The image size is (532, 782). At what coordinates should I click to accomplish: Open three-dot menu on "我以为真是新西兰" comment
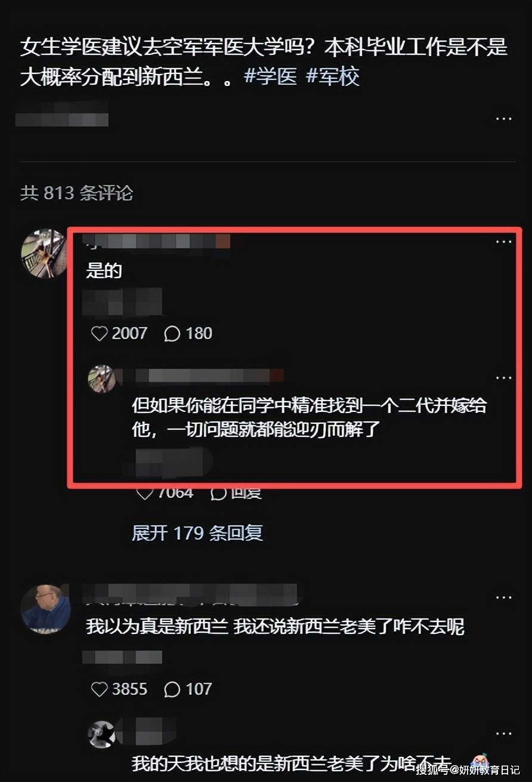(504, 597)
